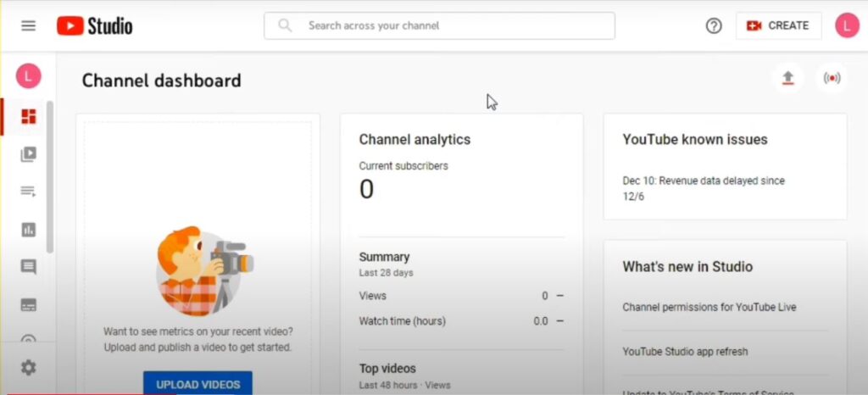This screenshot has width=868, height=395.
Task: Click the search magnifier icon
Action: coord(285,25)
